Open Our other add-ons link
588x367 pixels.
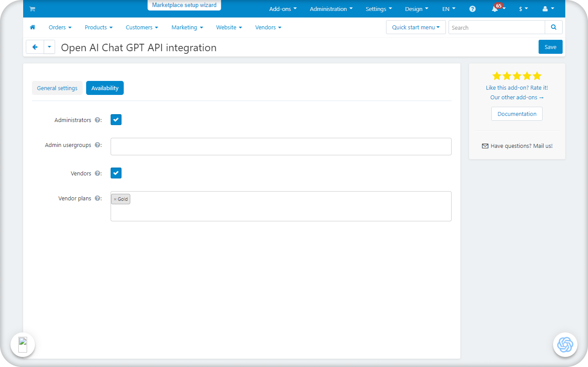tap(517, 97)
